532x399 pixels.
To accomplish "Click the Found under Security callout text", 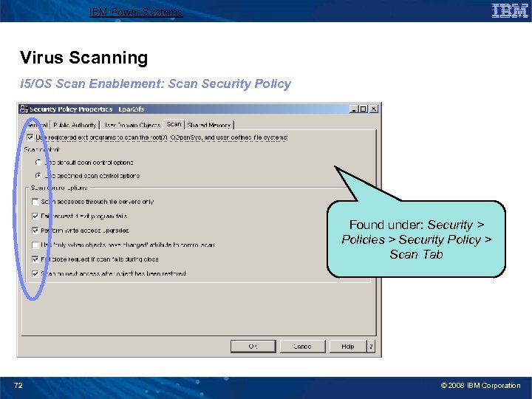I will pos(416,239).
